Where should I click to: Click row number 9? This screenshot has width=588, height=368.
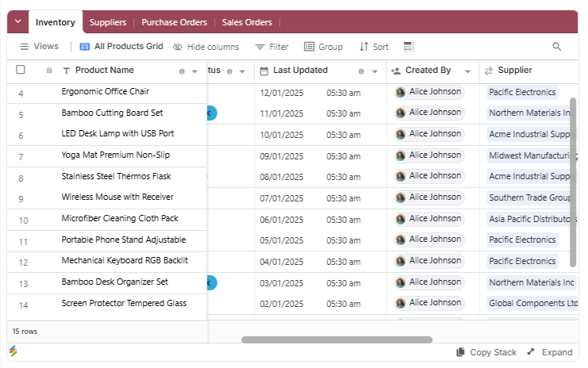[x=21, y=199]
